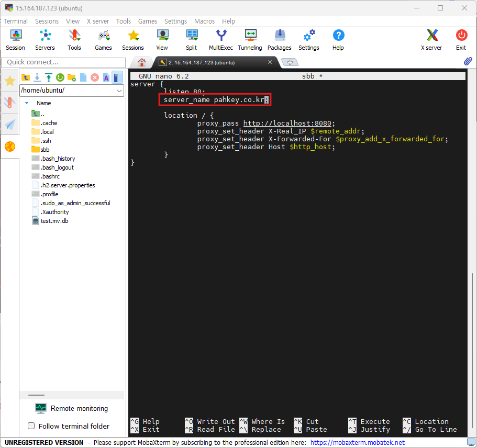
Task: Refresh the SFTP folder listing
Action: (60, 77)
